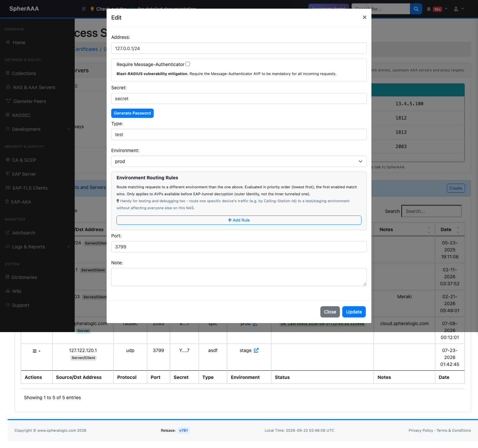Click the EAP Server shield icon
This screenshot has width=478, height=448.
(8, 174)
